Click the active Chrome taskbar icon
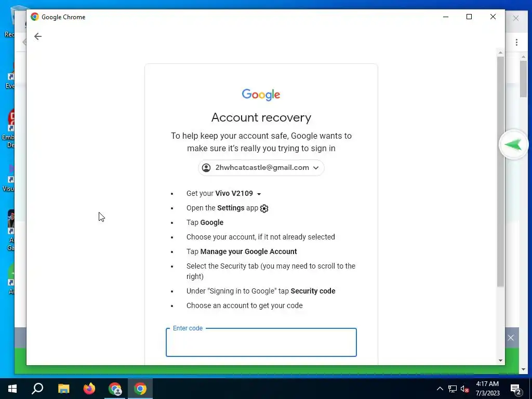The image size is (532, 399). [140, 389]
